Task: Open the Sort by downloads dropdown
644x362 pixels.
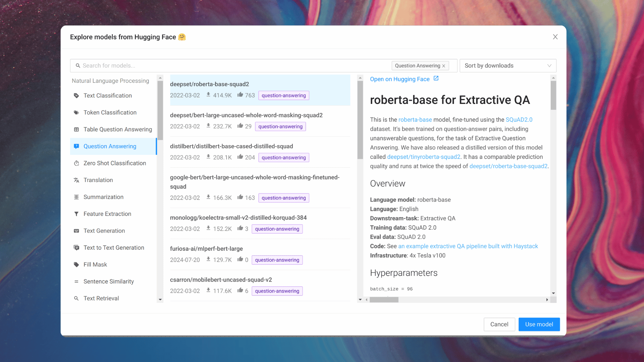Action: point(507,66)
